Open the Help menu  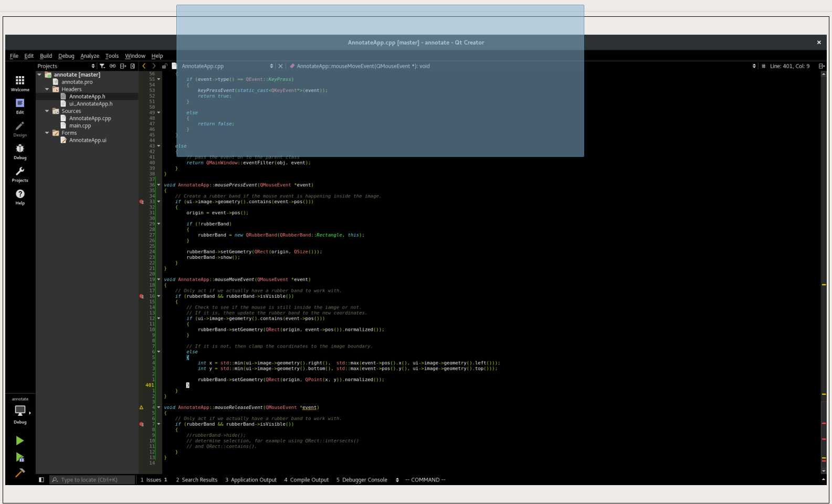click(x=157, y=56)
